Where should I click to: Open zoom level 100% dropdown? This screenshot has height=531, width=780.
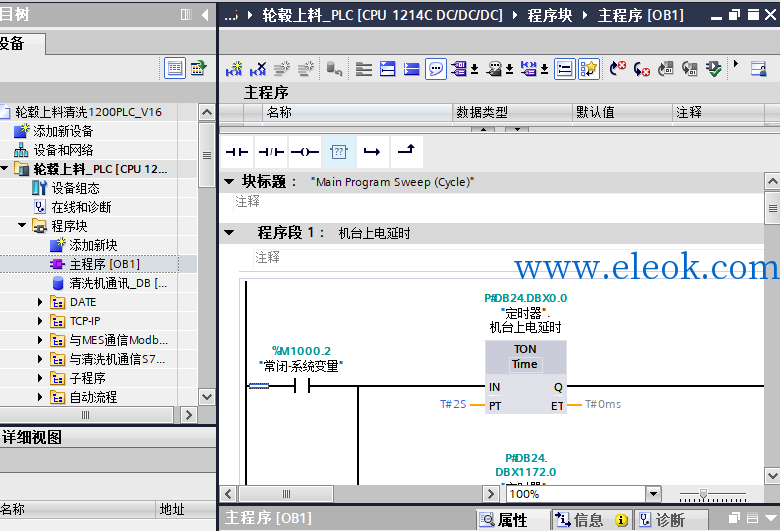653,494
